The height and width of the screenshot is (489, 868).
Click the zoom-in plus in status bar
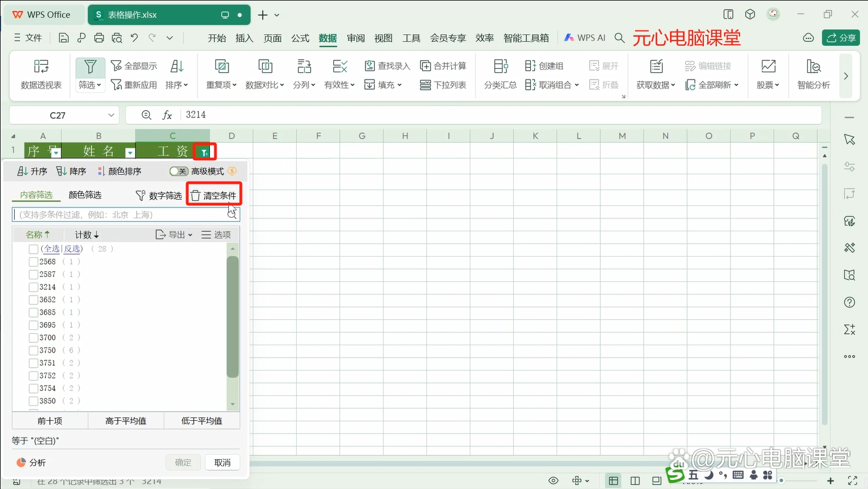point(830,481)
